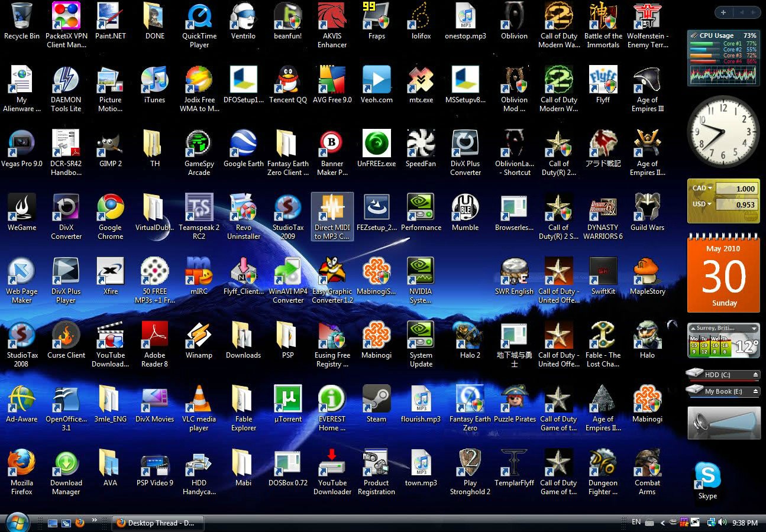
Task: Open the Windows Start menu orb
Action: click(x=17, y=522)
